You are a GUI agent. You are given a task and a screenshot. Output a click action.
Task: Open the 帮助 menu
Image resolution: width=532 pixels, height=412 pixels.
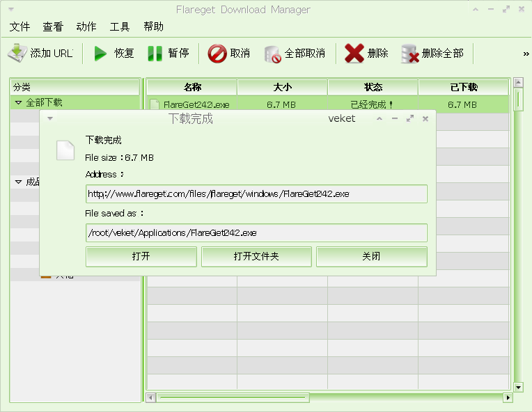153,26
